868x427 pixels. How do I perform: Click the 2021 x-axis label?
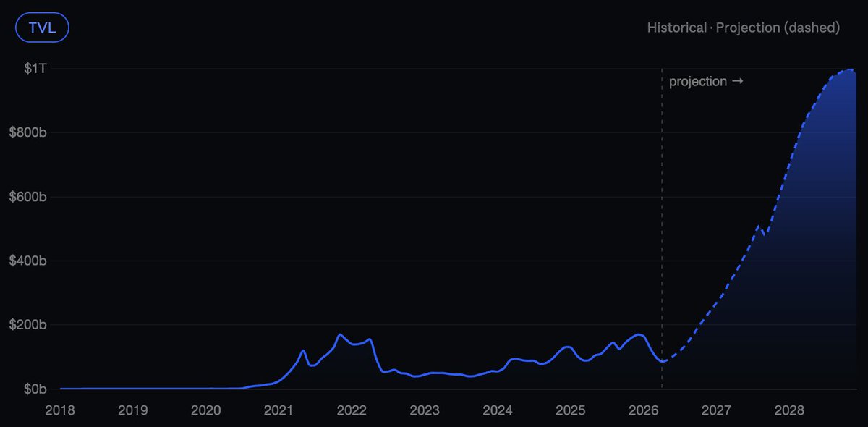pyautogui.click(x=278, y=410)
